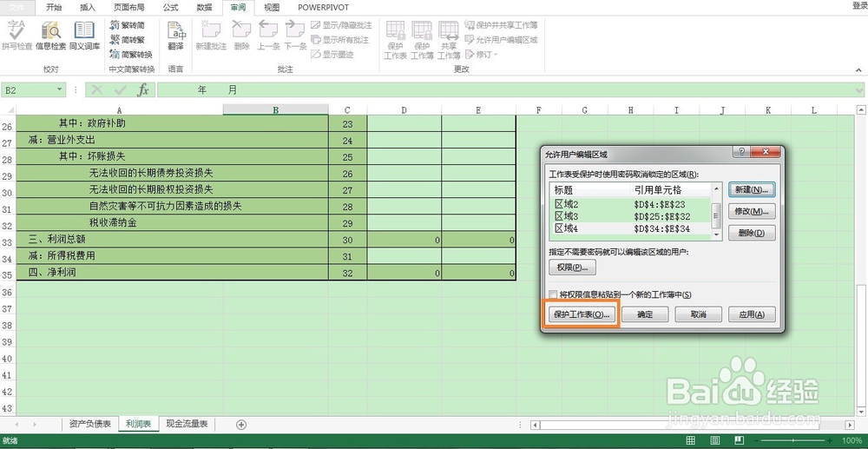Collapse the ribbon with the chevron
This screenshot has width=868, height=449.
coord(858,69)
